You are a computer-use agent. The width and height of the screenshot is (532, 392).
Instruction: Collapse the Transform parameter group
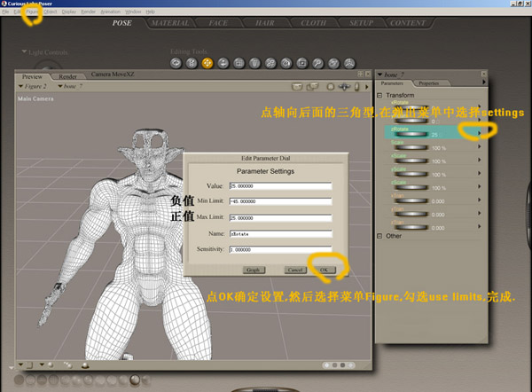point(380,95)
